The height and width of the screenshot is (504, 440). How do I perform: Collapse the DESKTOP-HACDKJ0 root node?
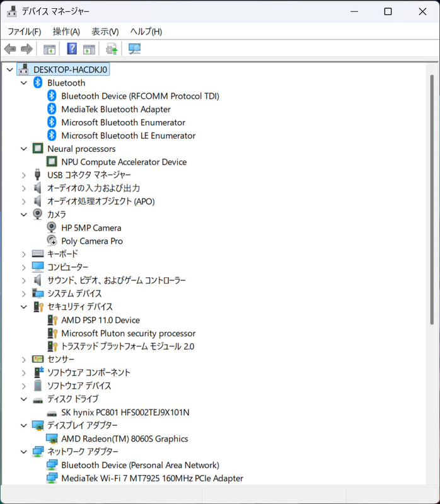pos(10,69)
